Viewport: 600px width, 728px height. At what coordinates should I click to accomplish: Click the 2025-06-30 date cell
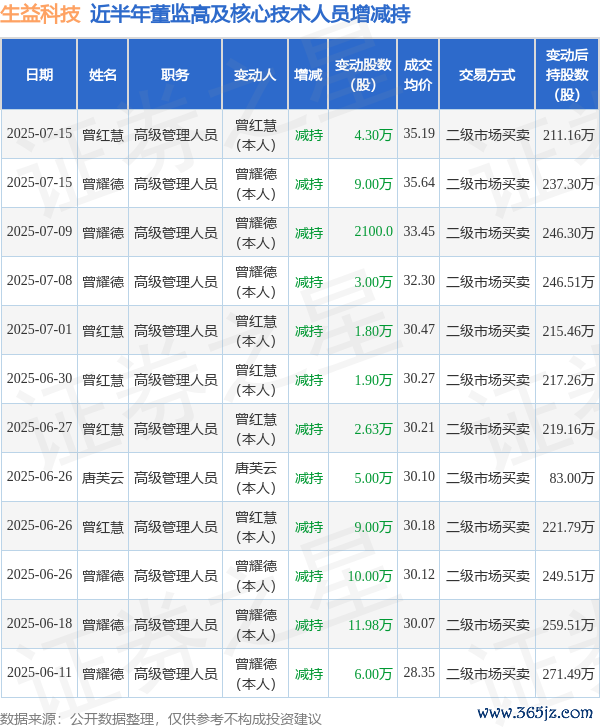tap(39, 378)
